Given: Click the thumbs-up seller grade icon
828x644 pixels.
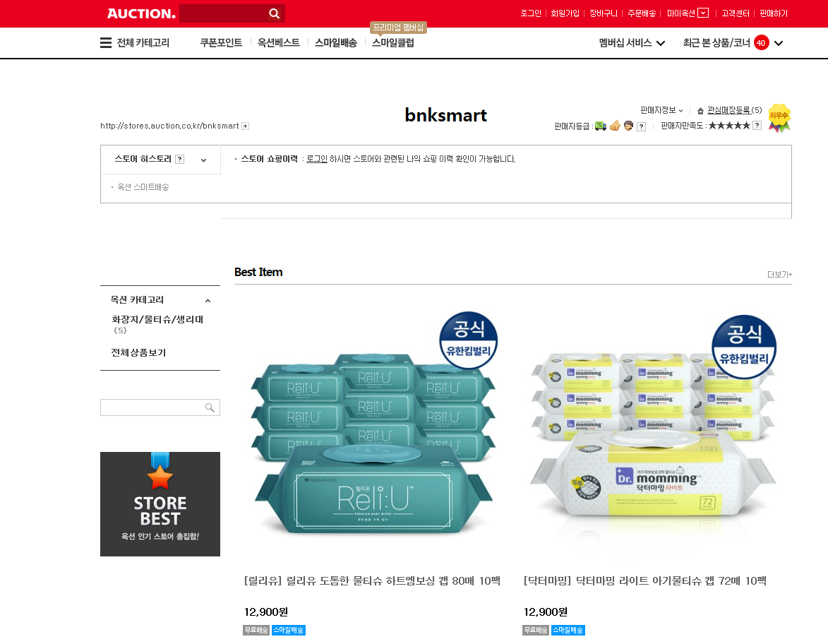Looking at the screenshot, I should click(x=615, y=126).
